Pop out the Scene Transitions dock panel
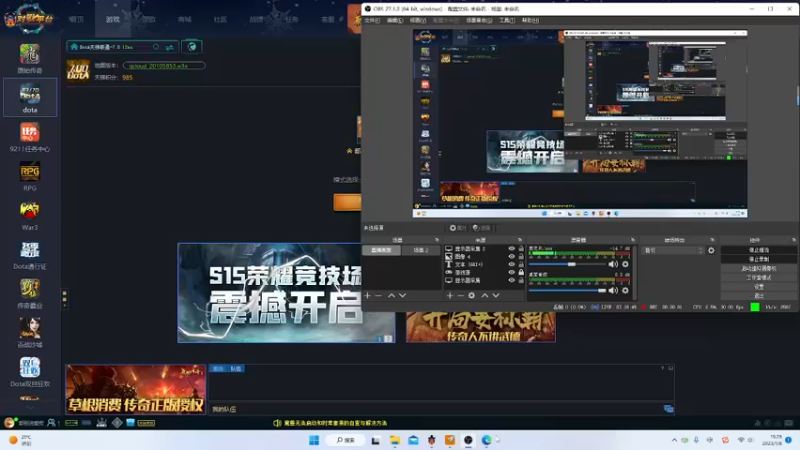Image resolution: width=800 pixels, height=450 pixels. coord(713,240)
